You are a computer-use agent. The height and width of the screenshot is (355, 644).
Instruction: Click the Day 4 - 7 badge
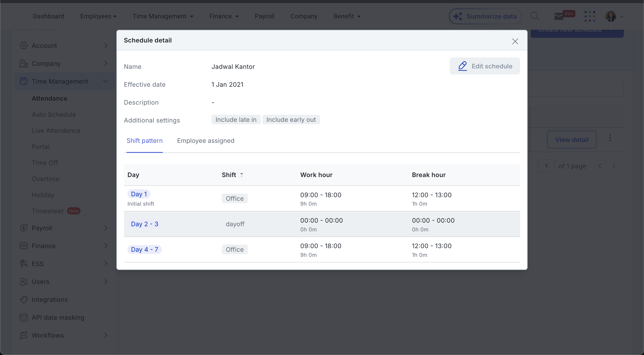pos(144,249)
